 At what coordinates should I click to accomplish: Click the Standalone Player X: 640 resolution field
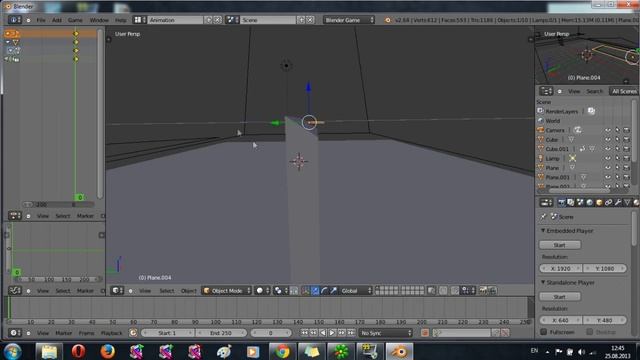(560, 320)
